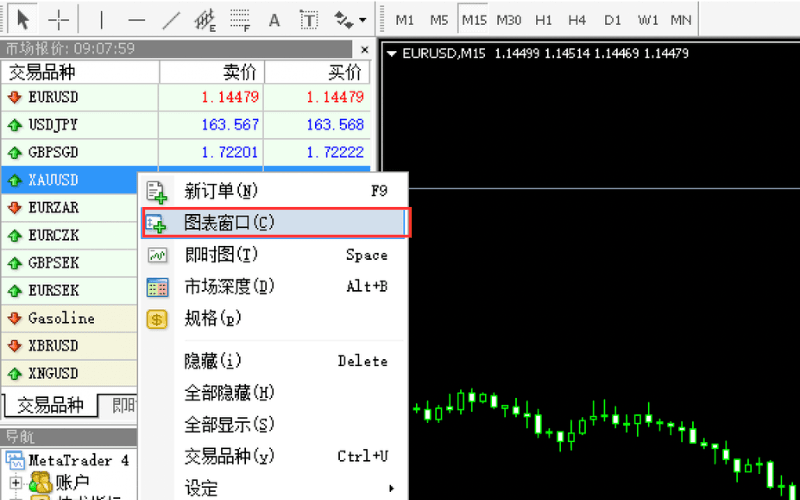Select the EURUSD symbol row

point(185,97)
